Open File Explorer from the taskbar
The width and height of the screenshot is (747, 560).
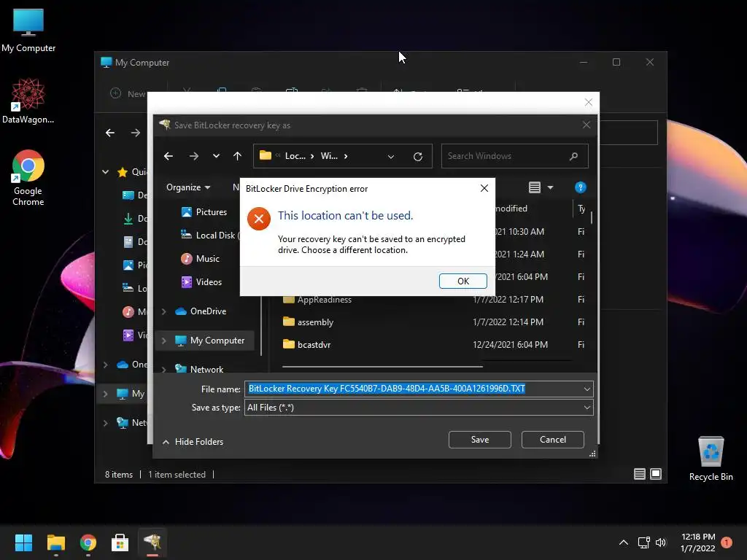click(x=55, y=542)
